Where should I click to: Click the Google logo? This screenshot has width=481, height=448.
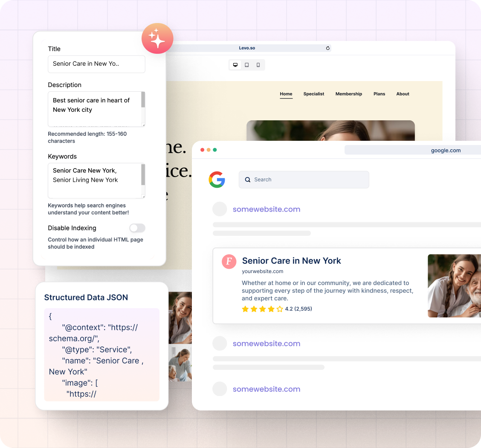[217, 180]
